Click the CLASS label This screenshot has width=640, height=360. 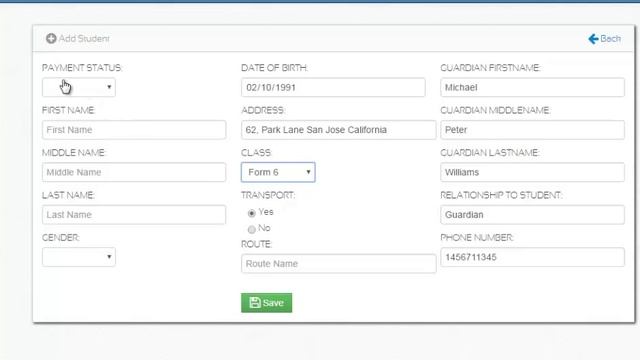pyautogui.click(x=256, y=153)
